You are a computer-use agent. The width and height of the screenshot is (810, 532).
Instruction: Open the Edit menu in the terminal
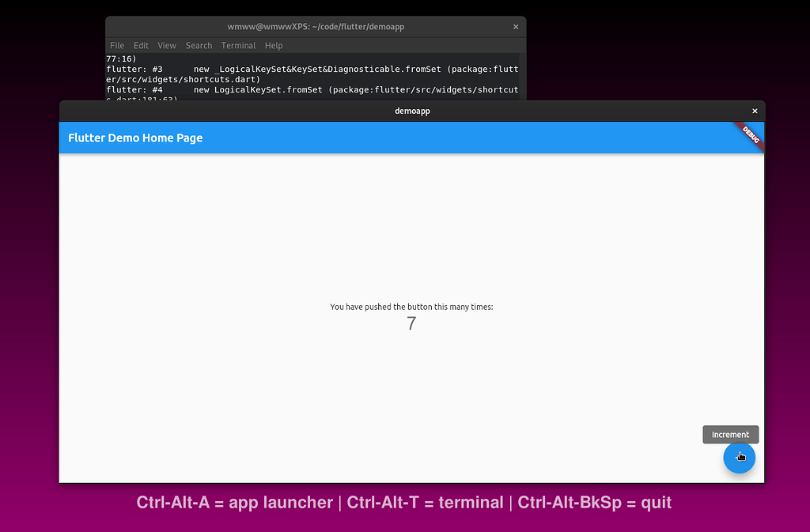(x=141, y=45)
